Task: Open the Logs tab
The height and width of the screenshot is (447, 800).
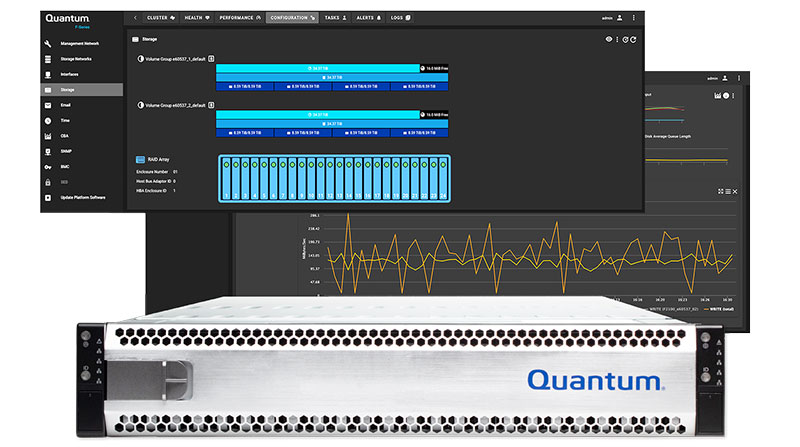Action: click(401, 18)
